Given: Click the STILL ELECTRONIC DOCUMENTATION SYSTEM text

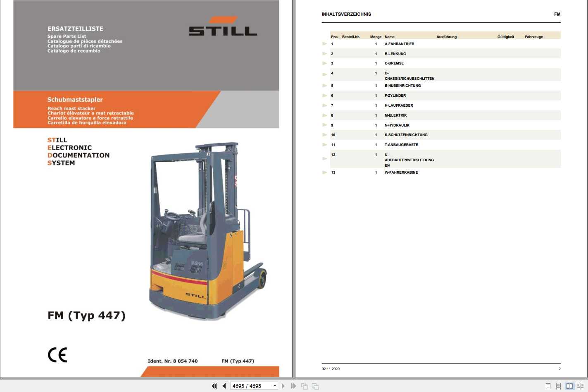Looking at the screenshot, I should pyautogui.click(x=79, y=151).
